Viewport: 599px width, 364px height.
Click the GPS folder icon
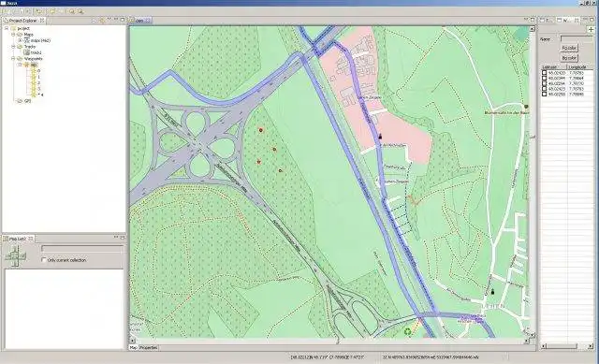click(x=20, y=101)
